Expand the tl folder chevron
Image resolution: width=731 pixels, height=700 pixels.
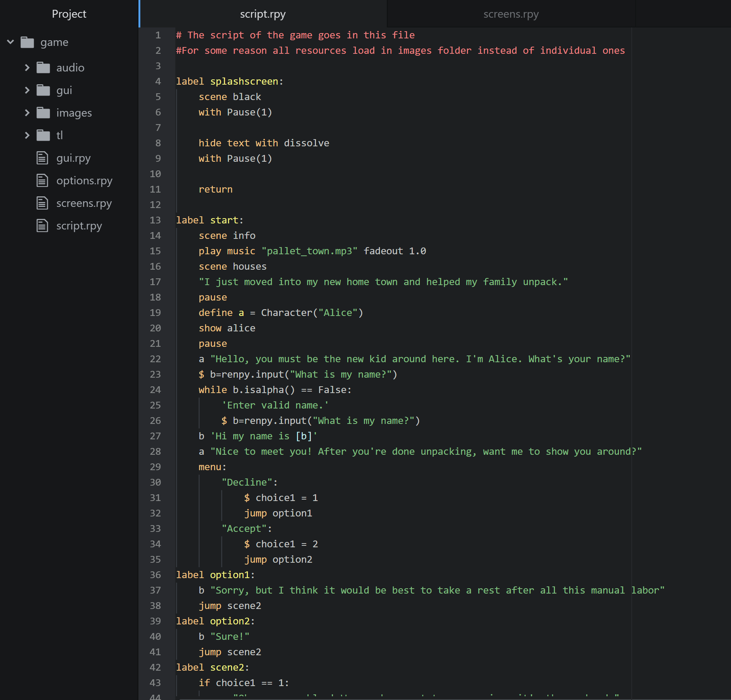pos(27,135)
